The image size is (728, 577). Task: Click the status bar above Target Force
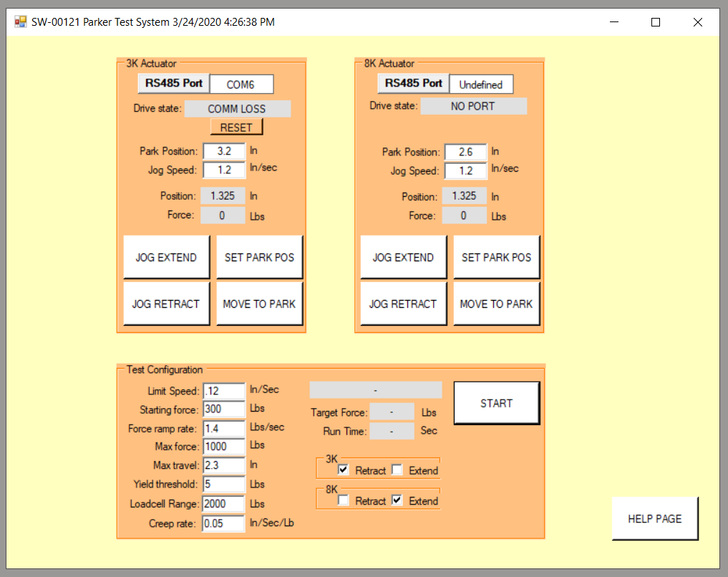point(376,390)
